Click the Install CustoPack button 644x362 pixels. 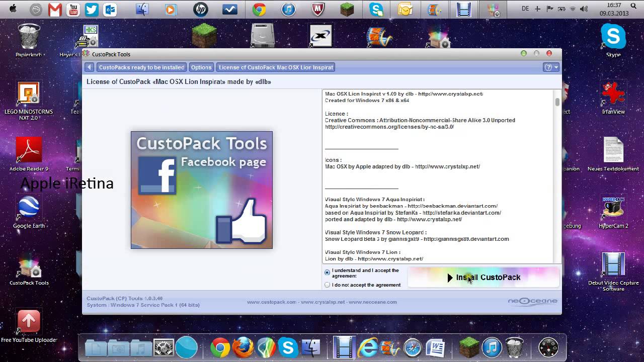click(x=484, y=278)
